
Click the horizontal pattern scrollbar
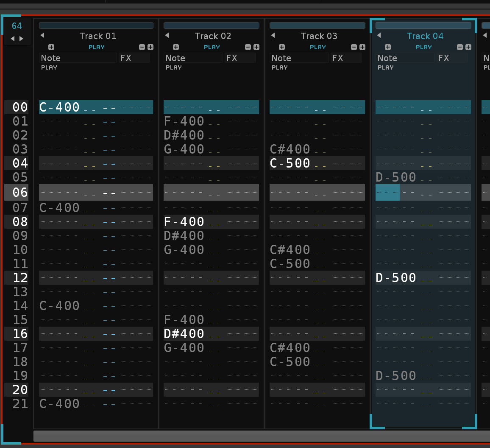point(262,436)
